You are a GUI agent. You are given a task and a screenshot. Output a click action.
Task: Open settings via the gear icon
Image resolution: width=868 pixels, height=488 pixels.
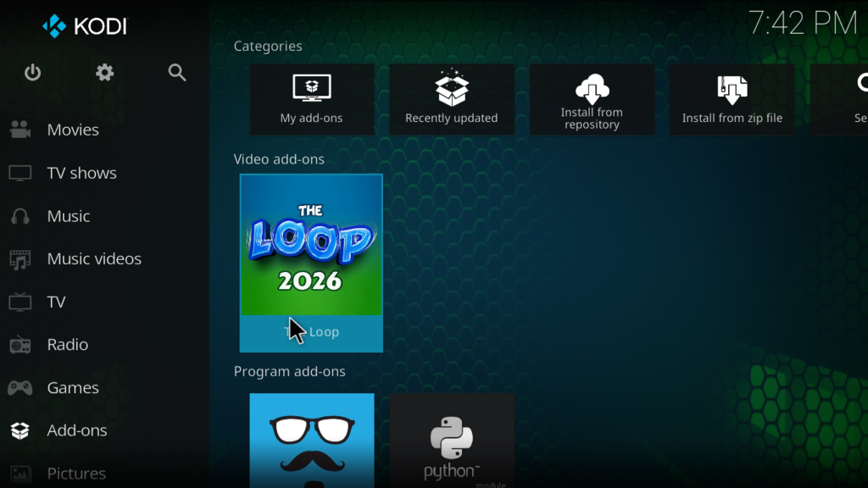pyautogui.click(x=105, y=73)
